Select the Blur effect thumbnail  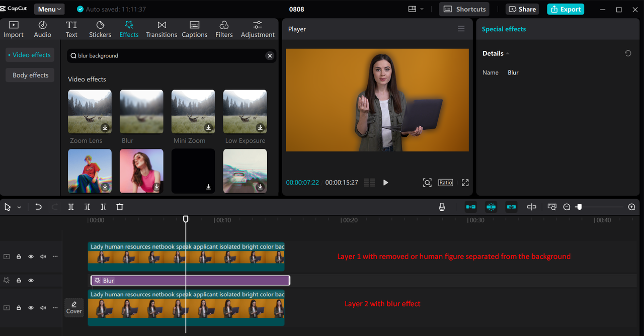tap(141, 112)
